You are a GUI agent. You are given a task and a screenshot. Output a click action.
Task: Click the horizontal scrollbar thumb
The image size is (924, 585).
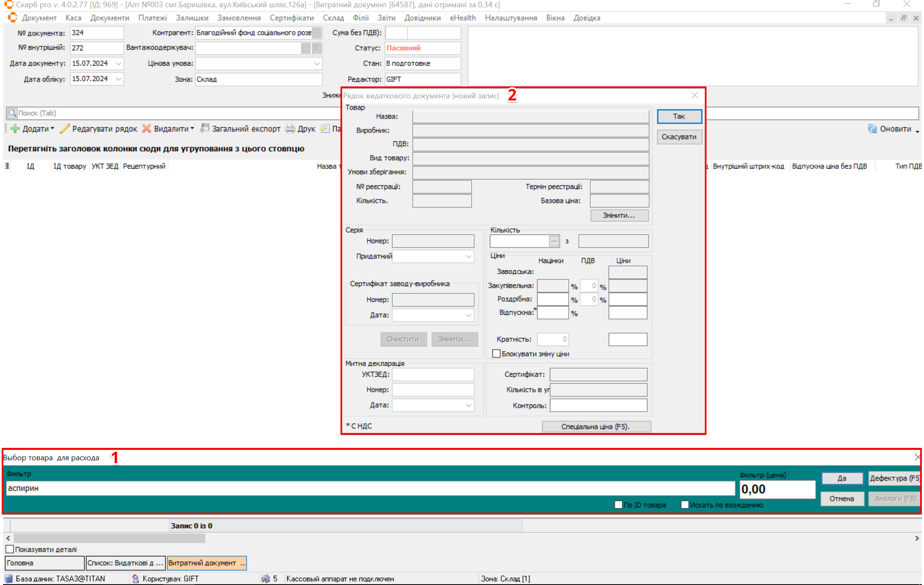tap(109, 538)
